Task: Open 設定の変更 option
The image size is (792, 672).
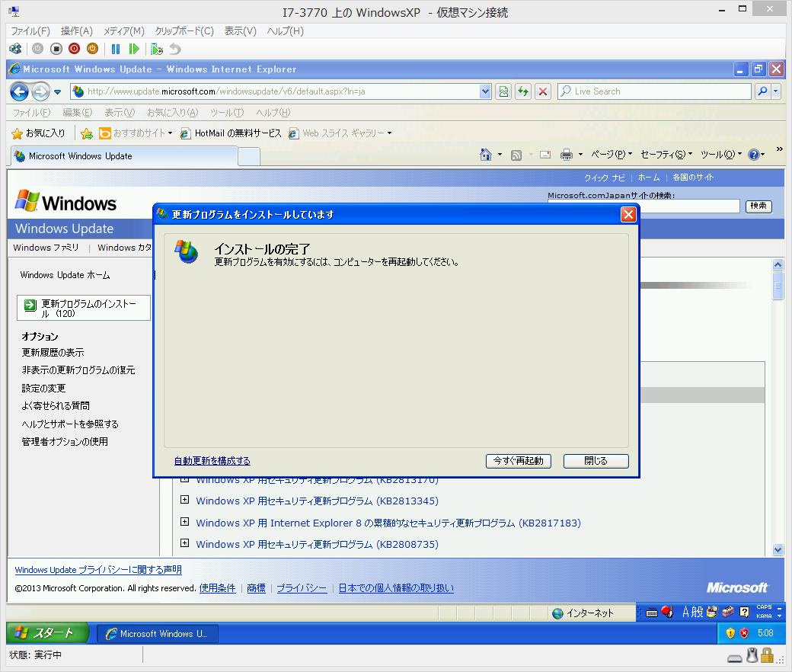Action: (43, 388)
